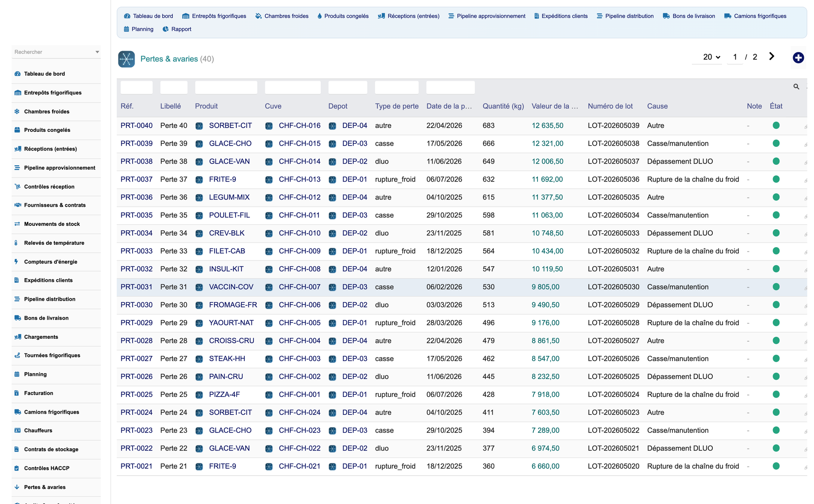Image resolution: width=814 pixels, height=504 pixels.
Task: Click Chambres froides snowflake icon in sidebar
Action: [x=17, y=111]
